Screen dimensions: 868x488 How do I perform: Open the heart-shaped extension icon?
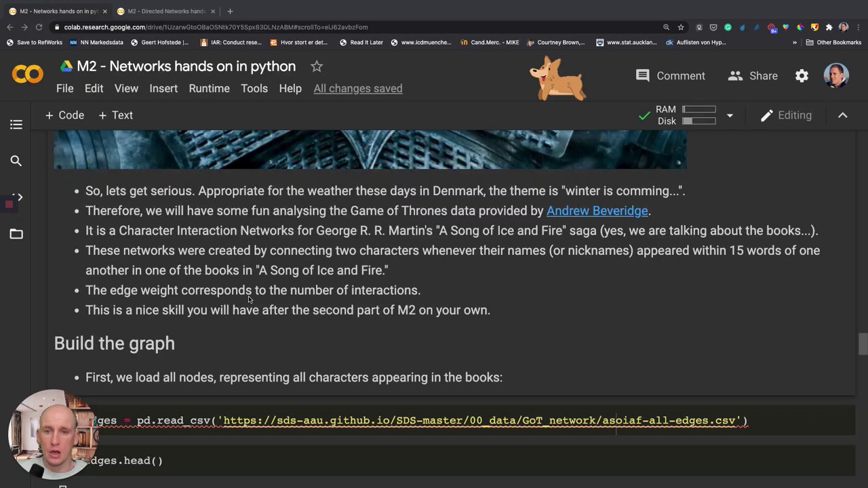[x=785, y=27]
